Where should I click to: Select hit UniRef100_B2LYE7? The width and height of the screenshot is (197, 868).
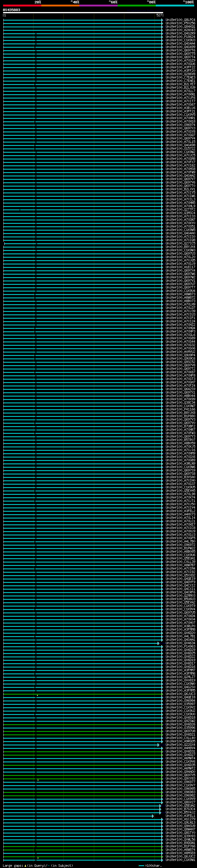(180, 84)
